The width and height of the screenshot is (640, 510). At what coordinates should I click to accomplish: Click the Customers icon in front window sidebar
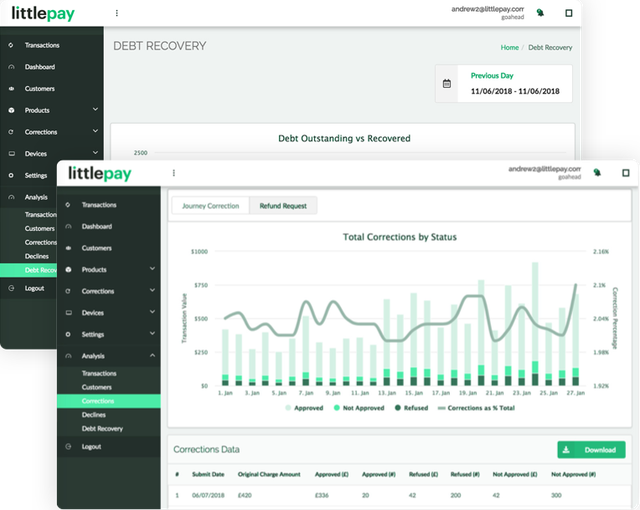(68, 248)
